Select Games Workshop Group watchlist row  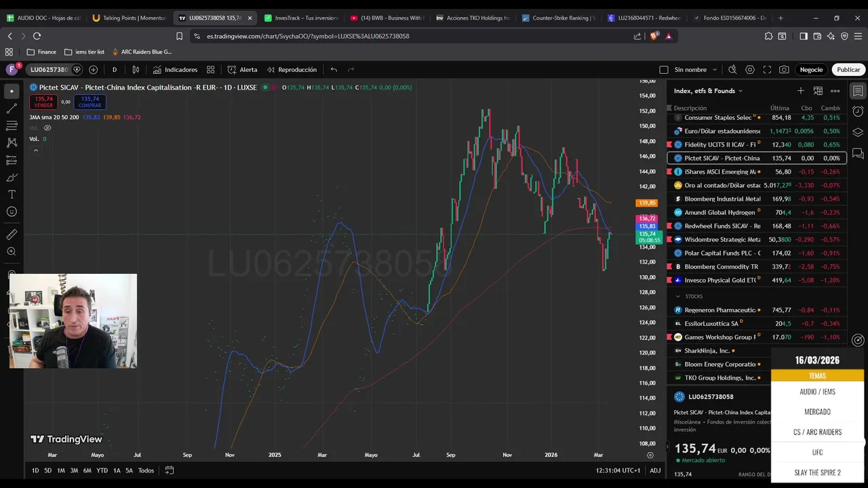757,337
